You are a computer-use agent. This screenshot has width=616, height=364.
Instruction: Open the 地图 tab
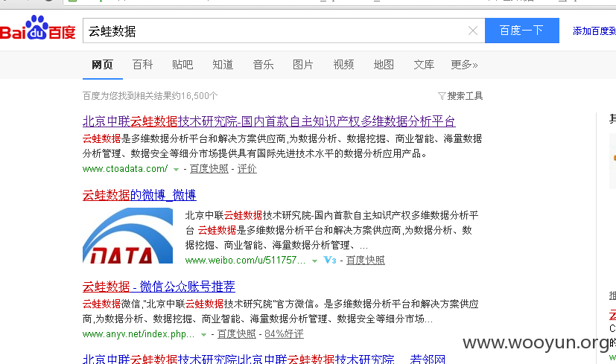pyautogui.click(x=384, y=65)
